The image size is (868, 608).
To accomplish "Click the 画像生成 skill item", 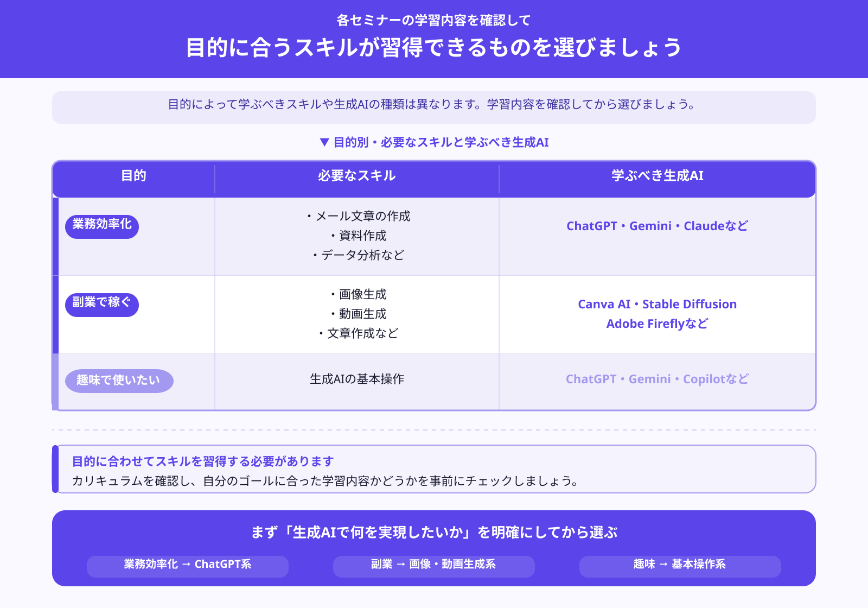I will pos(358,294).
